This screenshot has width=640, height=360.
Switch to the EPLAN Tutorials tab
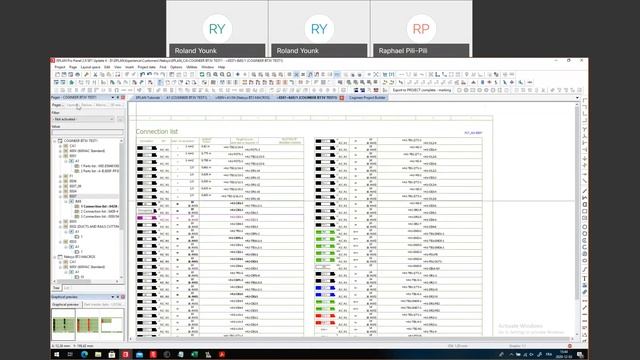coord(147,98)
